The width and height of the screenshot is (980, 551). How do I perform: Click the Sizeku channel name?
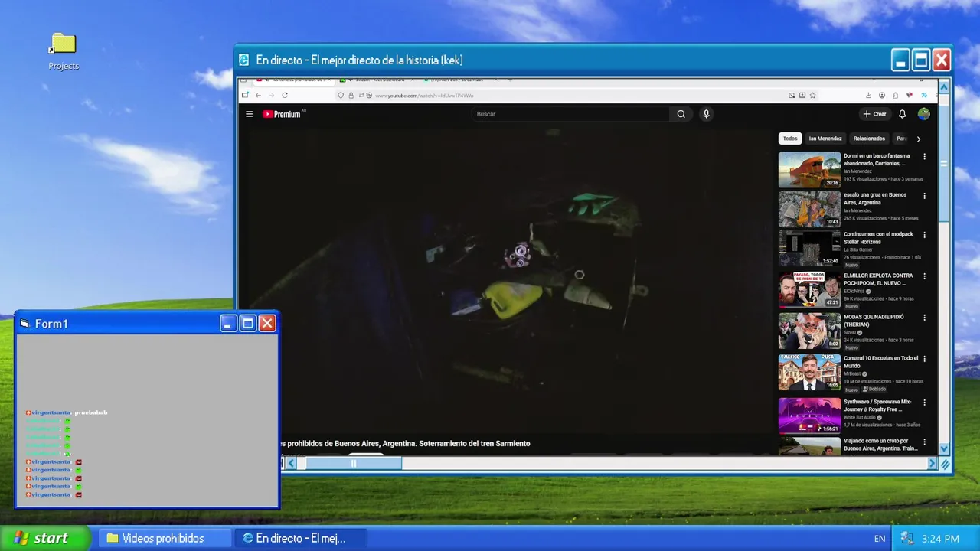tap(851, 332)
